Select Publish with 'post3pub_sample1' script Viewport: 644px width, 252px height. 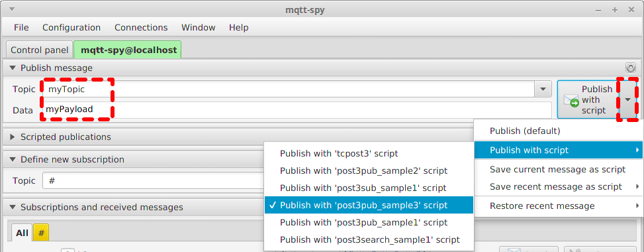click(x=369, y=222)
